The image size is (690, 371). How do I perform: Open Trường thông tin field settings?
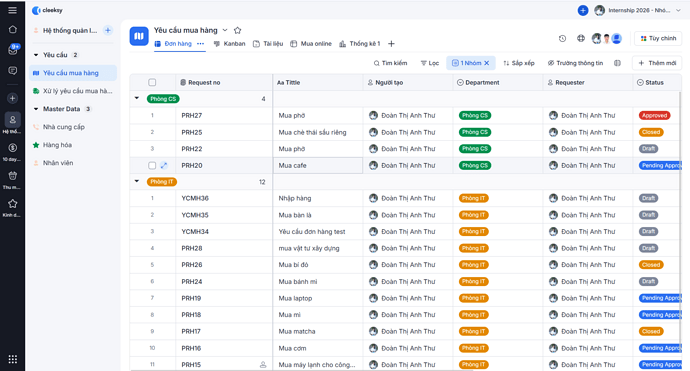(x=575, y=63)
